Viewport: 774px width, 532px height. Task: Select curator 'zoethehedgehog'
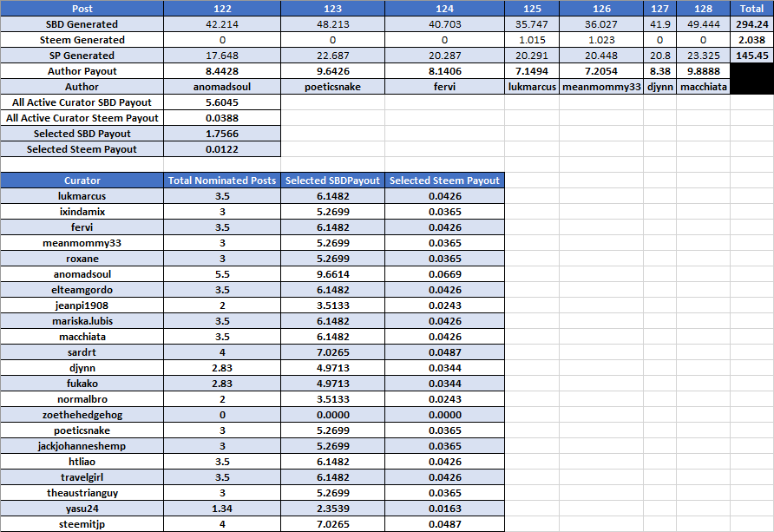coord(82,415)
